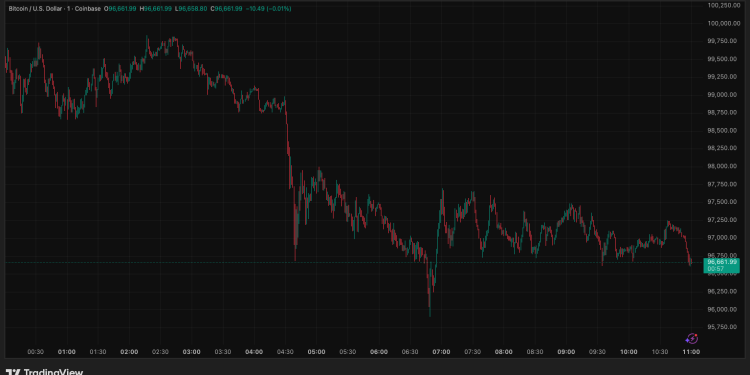Click the open value O96,661.99
Viewport: 750px width, 375px height.
click(120, 9)
